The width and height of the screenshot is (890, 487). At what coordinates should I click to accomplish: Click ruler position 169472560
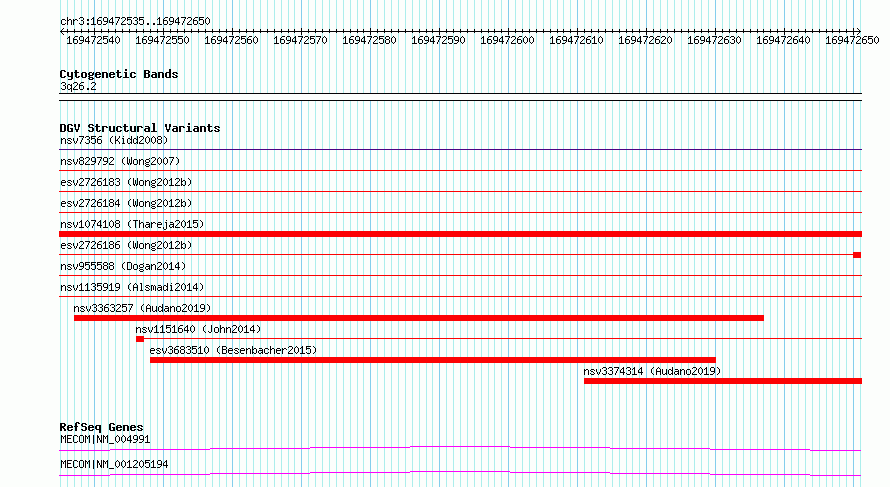(x=231, y=40)
